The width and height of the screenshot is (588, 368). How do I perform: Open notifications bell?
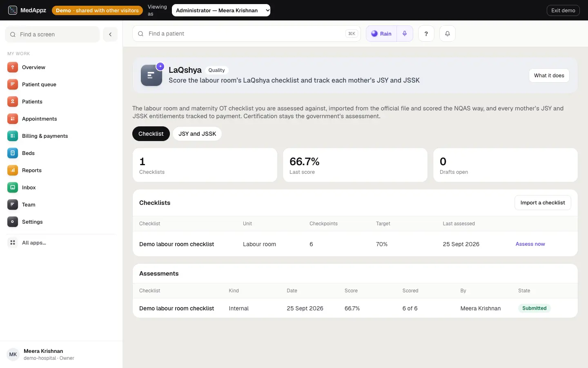point(448,34)
